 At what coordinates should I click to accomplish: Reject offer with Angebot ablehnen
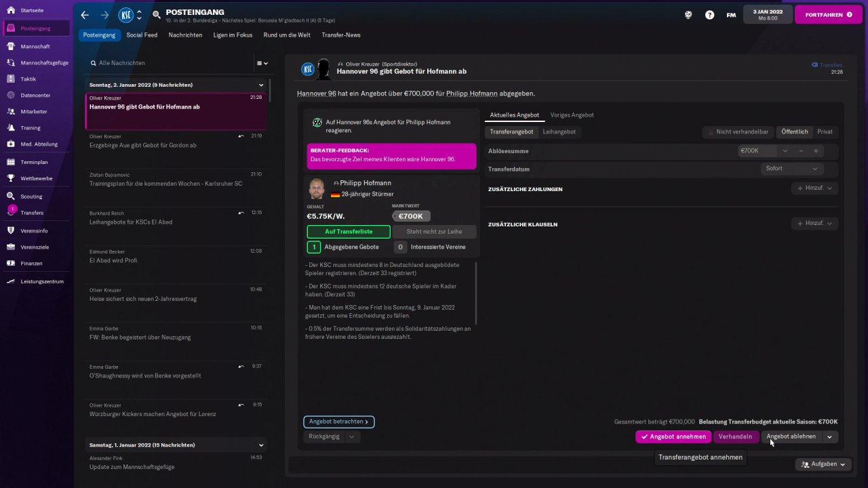(x=791, y=437)
